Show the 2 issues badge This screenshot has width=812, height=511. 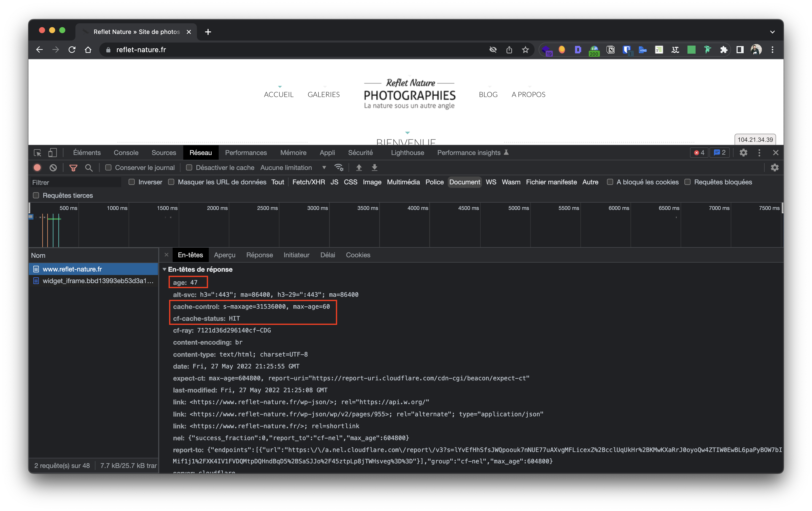click(720, 153)
